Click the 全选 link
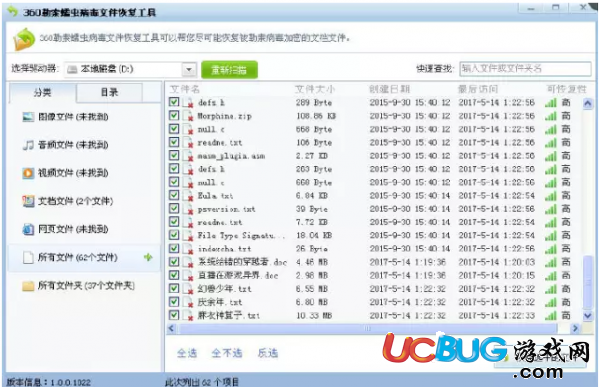This screenshot has height=387, width=599. click(x=187, y=353)
